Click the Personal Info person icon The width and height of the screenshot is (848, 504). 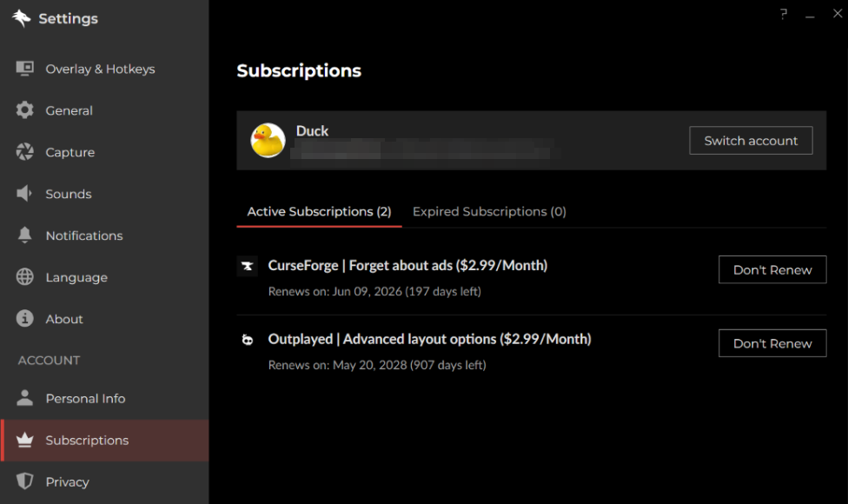[24, 398]
